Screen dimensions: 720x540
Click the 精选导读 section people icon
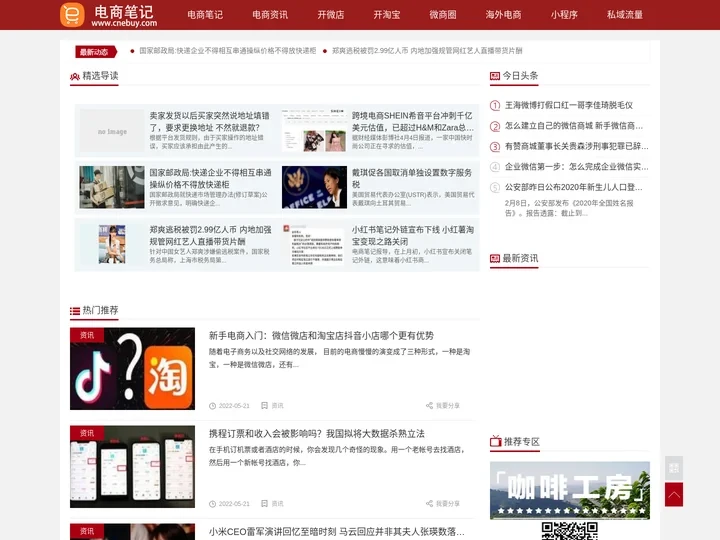click(x=75, y=77)
